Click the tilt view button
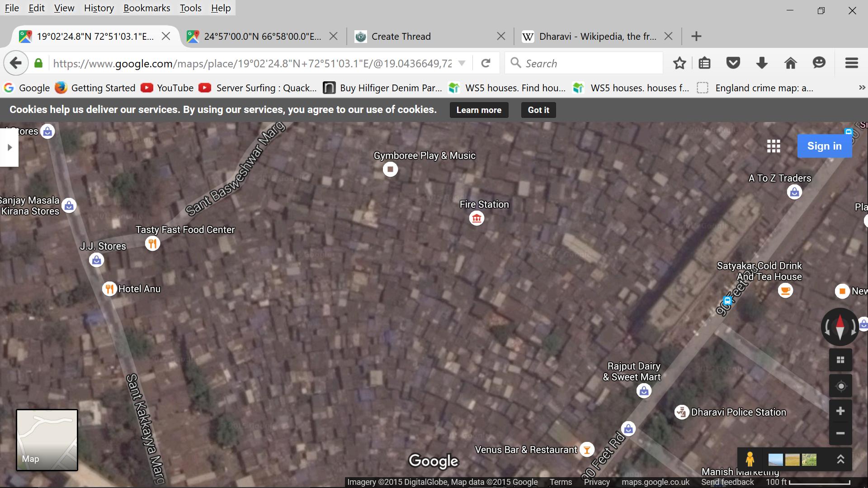 840,360
